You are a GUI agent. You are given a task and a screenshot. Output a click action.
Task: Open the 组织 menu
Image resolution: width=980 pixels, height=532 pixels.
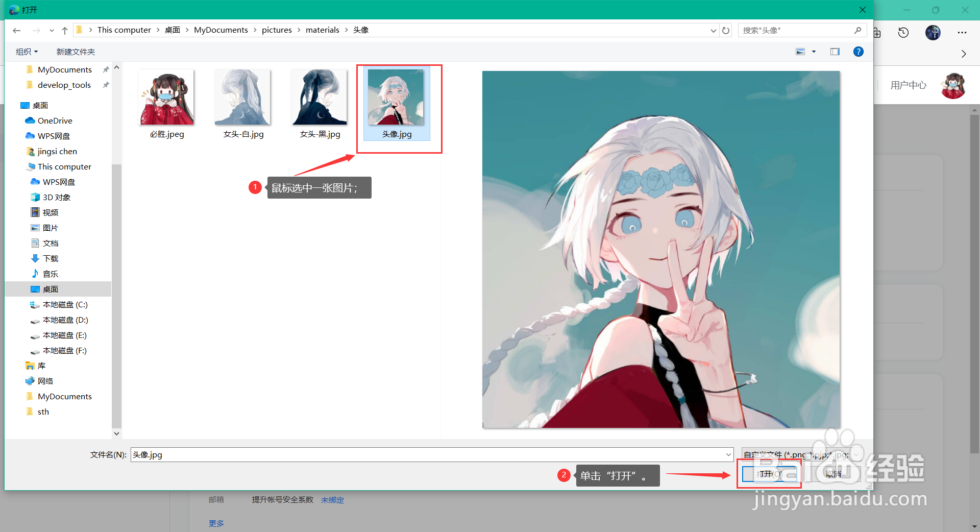(x=27, y=52)
